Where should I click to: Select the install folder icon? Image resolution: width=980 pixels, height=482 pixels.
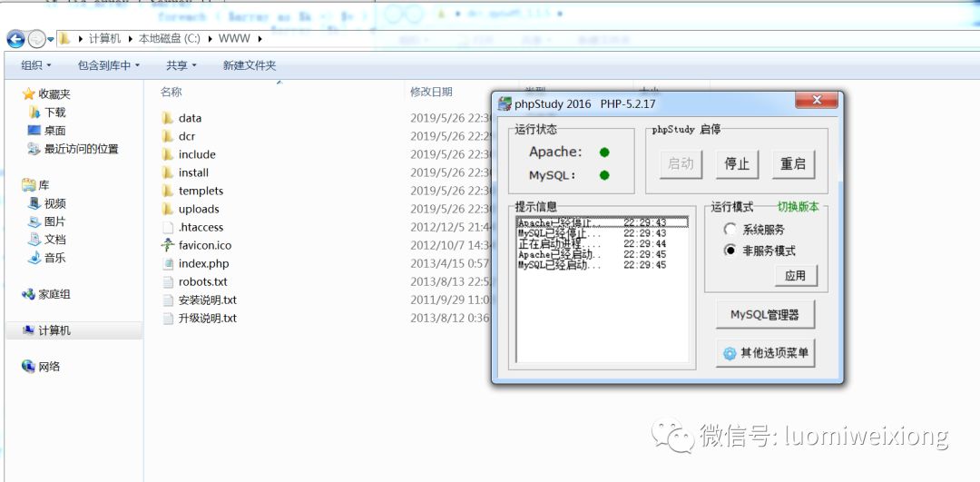coord(168,172)
